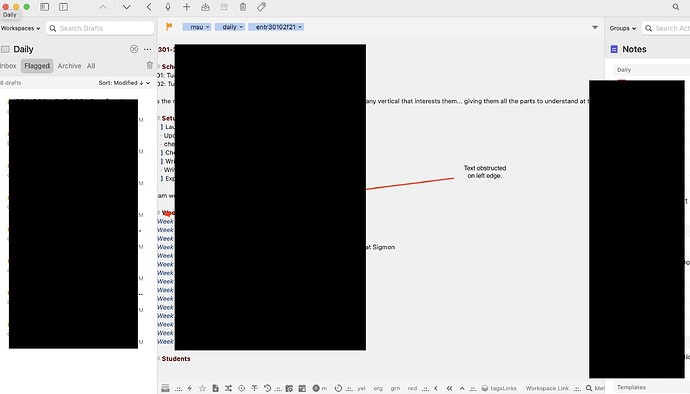
Task: Open the trash folder in draft list
Action: pyautogui.click(x=150, y=65)
